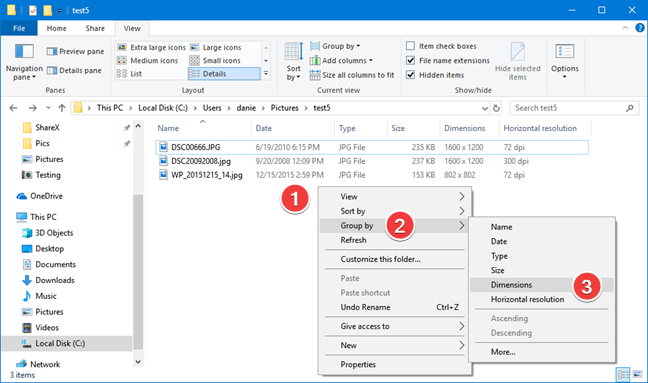Viewport: 648px width, 383px height.
Task: Click Size all columns to fit
Action: pyautogui.click(x=352, y=75)
